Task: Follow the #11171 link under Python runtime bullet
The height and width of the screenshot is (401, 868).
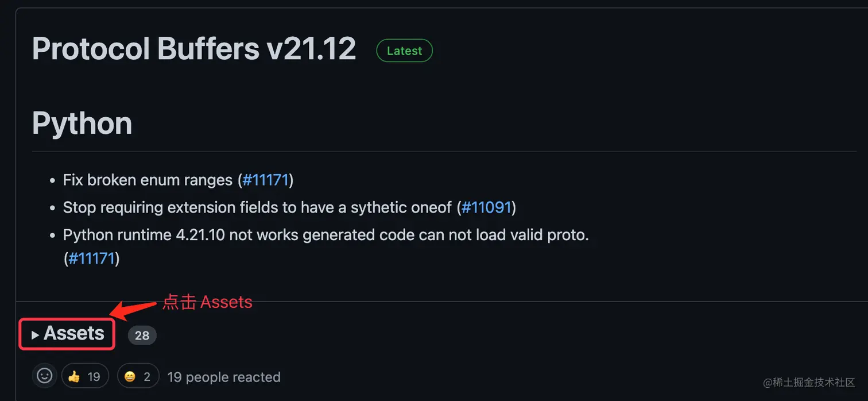Action: tap(91, 258)
